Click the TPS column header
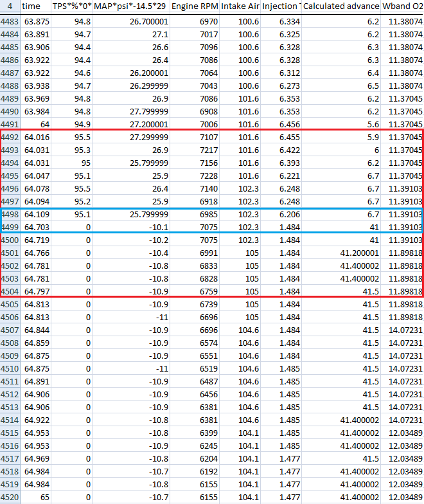 tap(72, 6)
